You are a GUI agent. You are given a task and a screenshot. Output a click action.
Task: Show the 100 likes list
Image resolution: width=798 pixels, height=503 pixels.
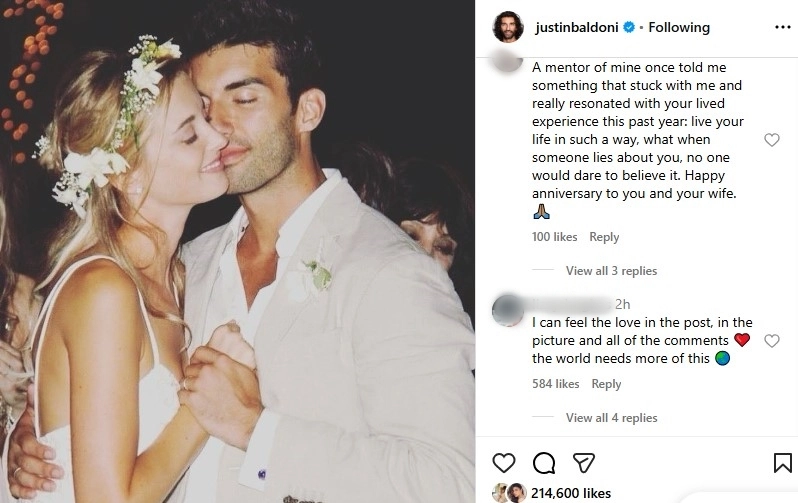[x=555, y=237]
